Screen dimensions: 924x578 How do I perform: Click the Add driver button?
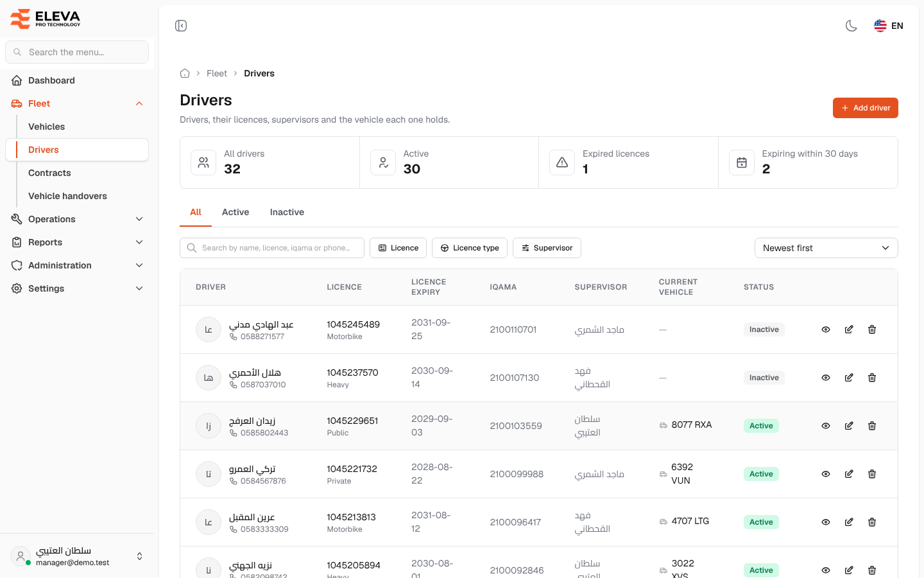point(866,108)
